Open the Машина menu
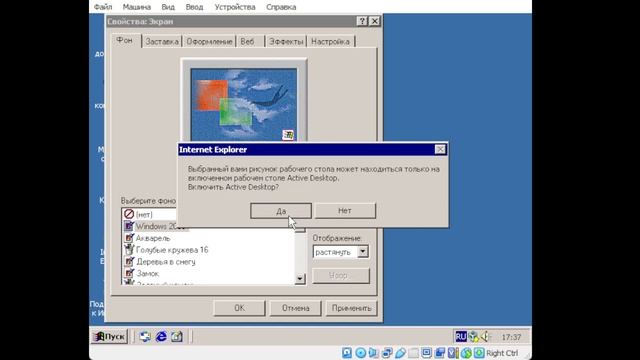This screenshot has width=640, height=360. pos(137,7)
